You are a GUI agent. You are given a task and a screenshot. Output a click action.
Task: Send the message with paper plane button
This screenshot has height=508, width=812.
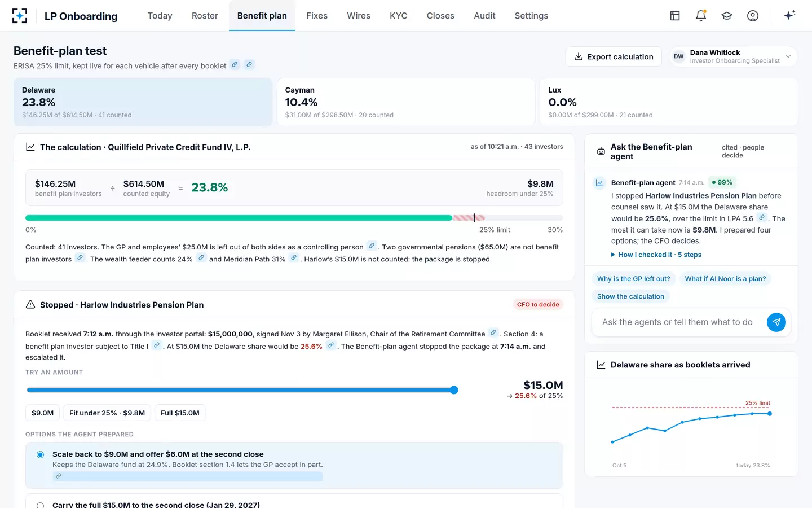[776, 322]
